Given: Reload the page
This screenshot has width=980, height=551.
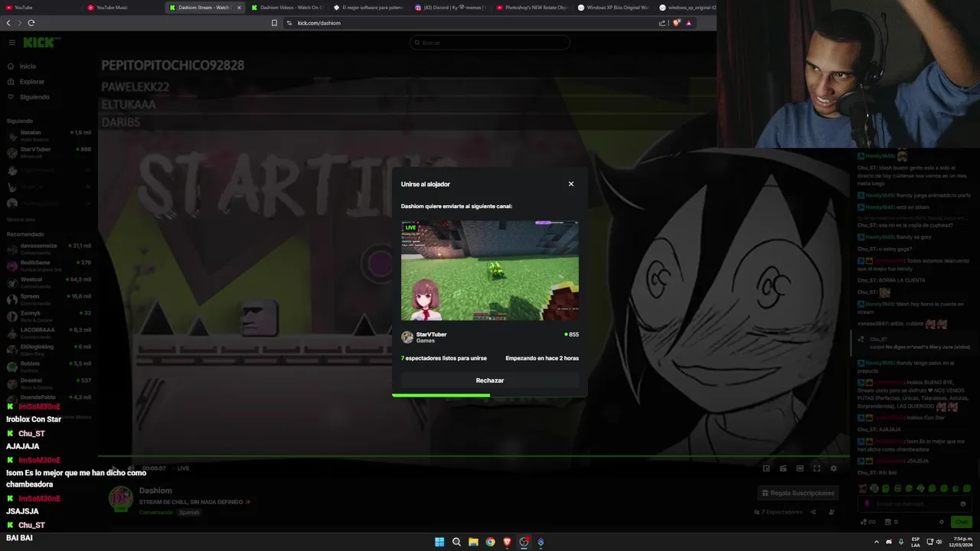Looking at the screenshot, I should [x=31, y=23].
